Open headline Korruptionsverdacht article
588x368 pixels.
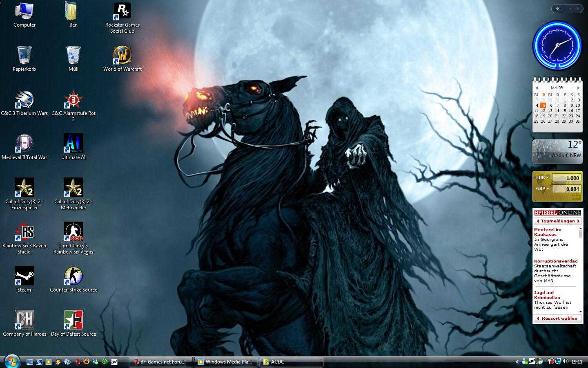(x=556, y=261)
